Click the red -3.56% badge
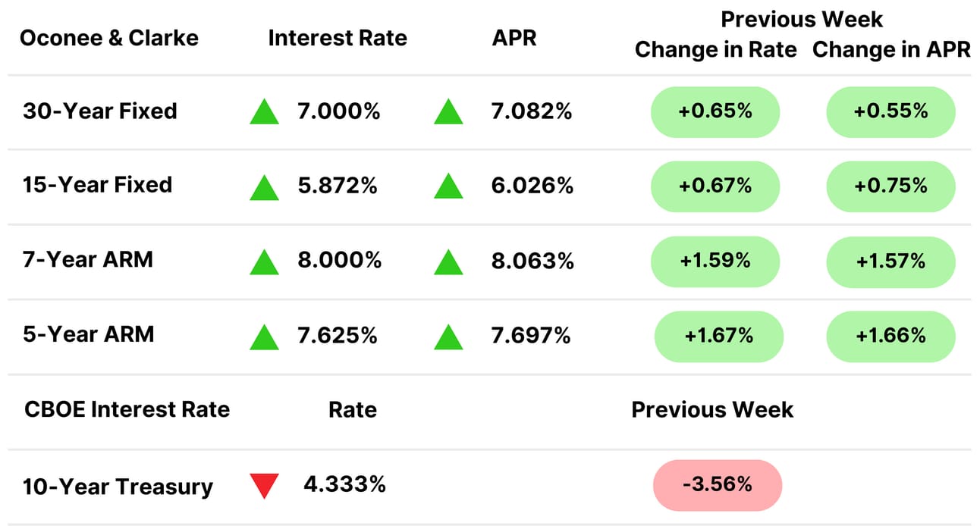 tap(718, 484)
